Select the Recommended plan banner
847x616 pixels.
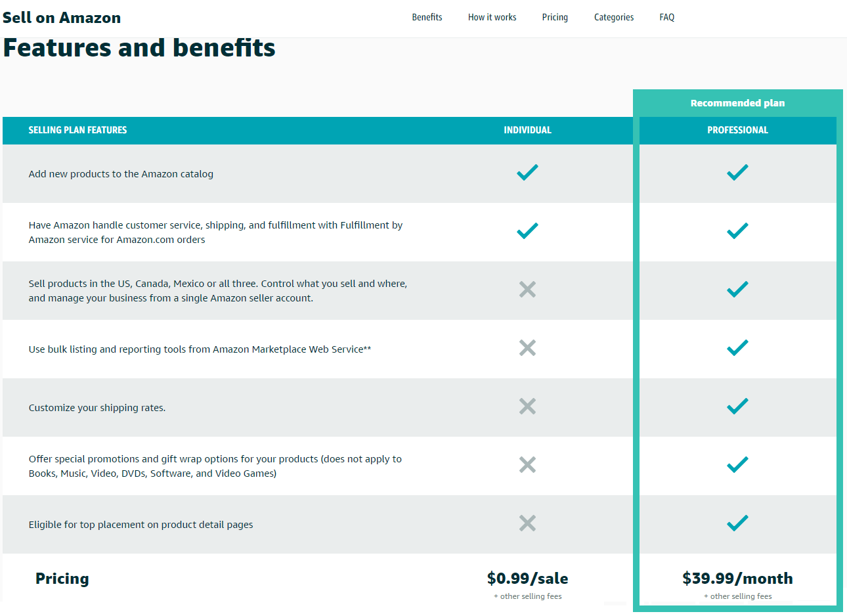(x=737, y=103)
